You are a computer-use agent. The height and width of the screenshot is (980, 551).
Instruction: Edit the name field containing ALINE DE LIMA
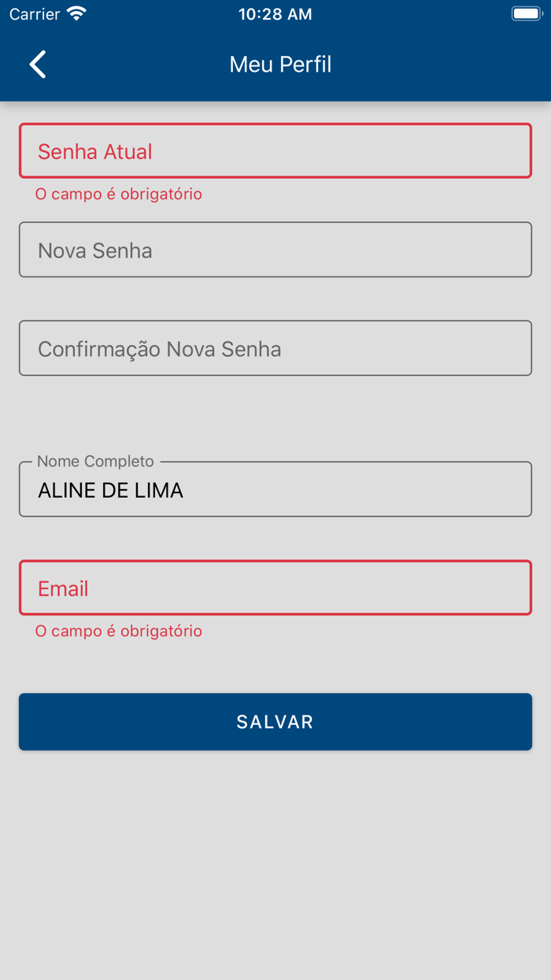click(x=275, y=491)
